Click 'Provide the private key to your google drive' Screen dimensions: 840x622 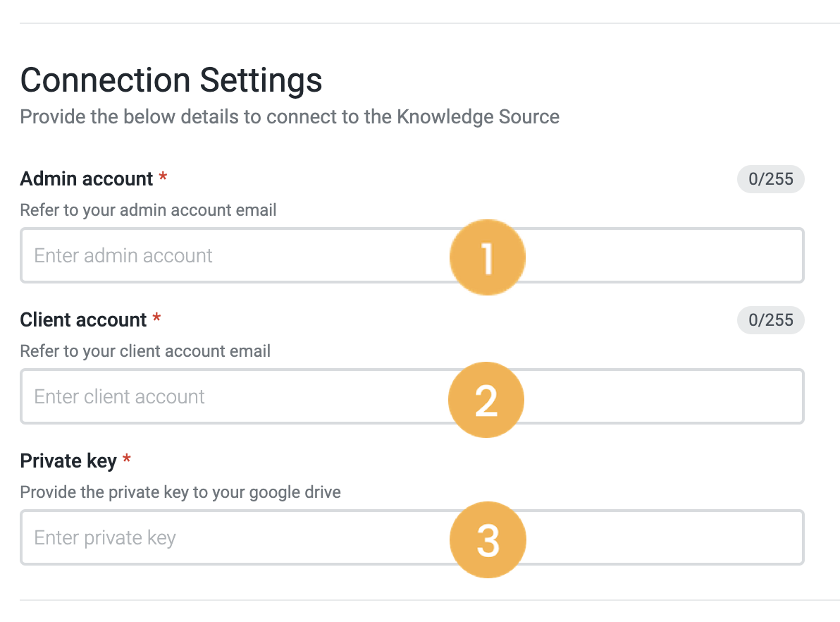click(180, 492)
